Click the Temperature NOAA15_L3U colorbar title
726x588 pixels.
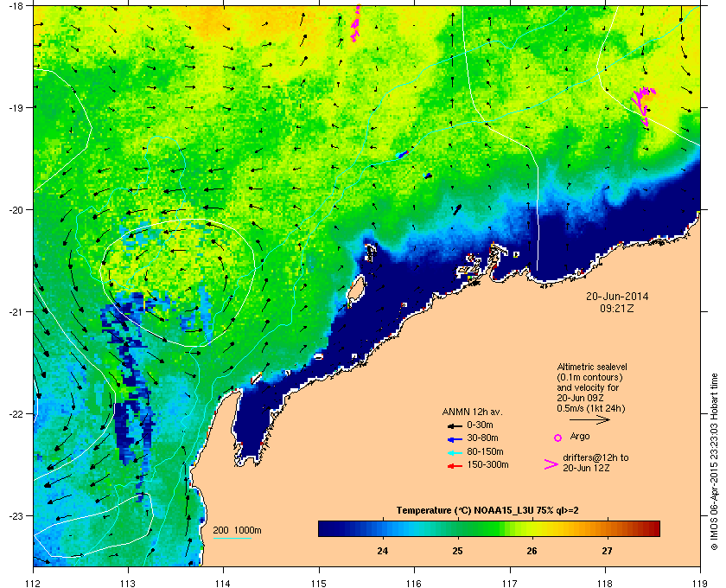487,511
